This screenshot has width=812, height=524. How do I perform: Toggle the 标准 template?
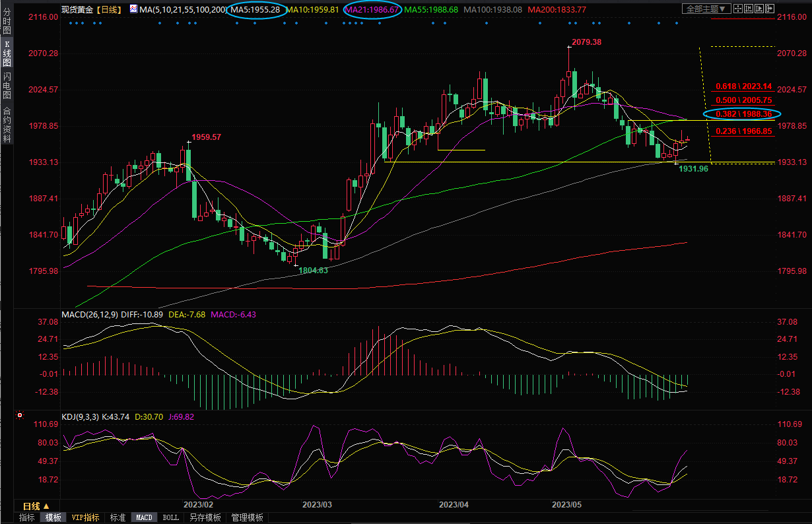(118, 518)
